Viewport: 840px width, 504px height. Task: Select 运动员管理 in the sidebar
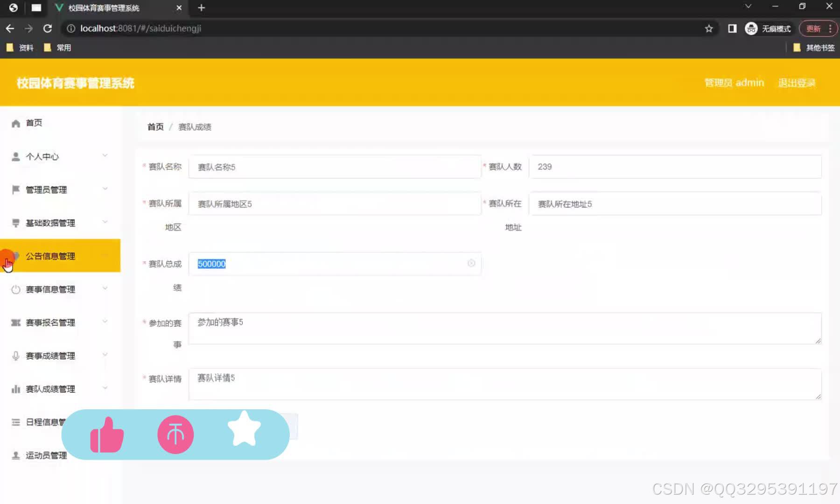pyautogui.click(x=60, y=455)
